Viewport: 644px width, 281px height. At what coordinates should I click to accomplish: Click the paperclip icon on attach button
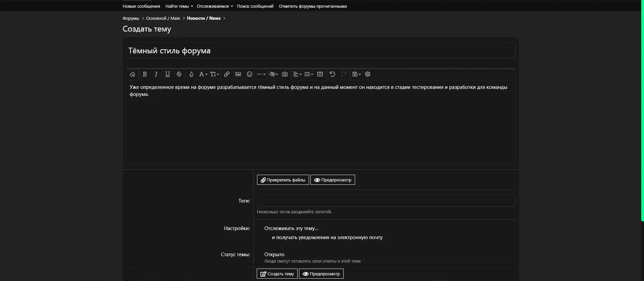pos(263,180)
